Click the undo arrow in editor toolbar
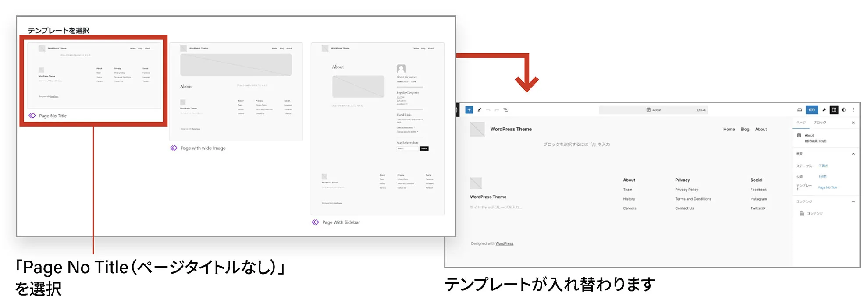 tap(488, 110)
